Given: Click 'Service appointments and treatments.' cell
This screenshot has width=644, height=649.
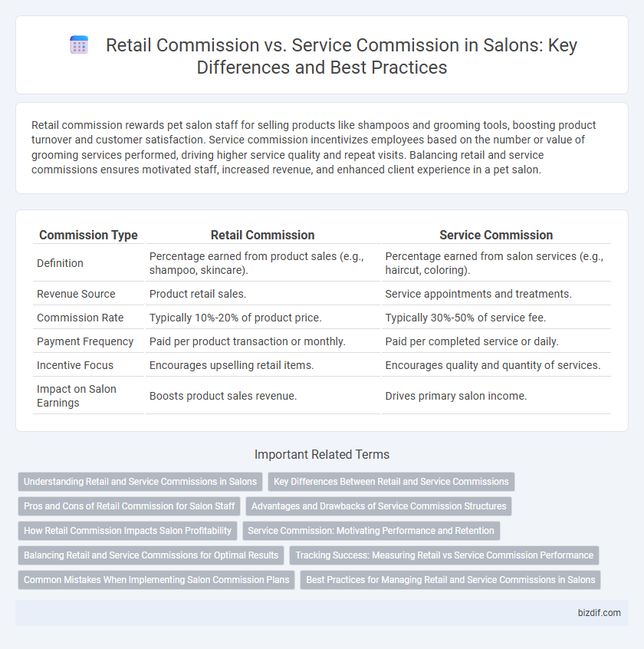Looking at the screenshot, I should pyautogui.click(x=496, y=294).
